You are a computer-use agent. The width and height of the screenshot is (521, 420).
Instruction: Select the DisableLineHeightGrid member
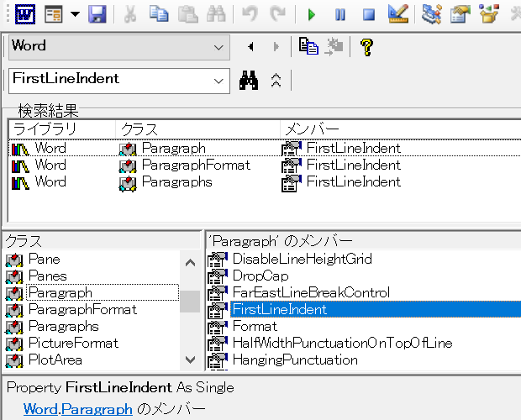pyautogui.click(x=303, y=259)
